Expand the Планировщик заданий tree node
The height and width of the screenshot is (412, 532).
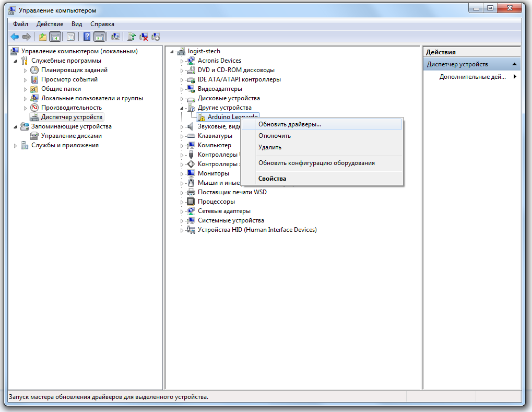(x=25, y=70)
